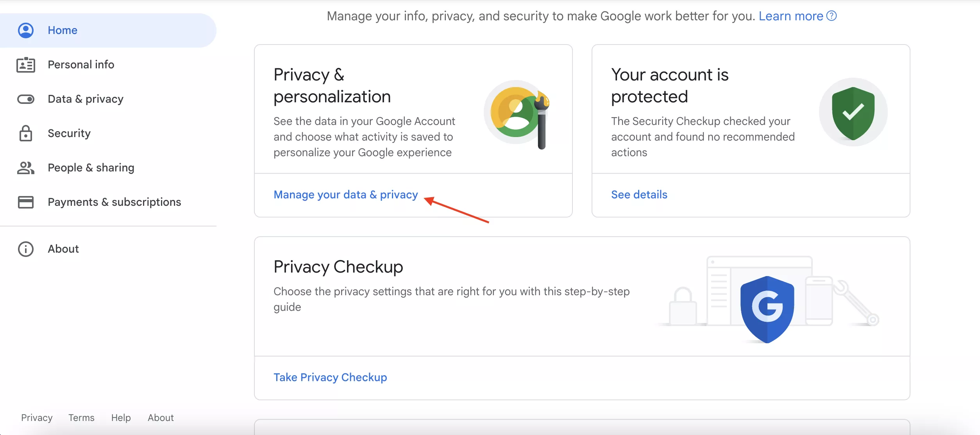
Task: Click the Payments credit card icon
Action: (26, 202)
